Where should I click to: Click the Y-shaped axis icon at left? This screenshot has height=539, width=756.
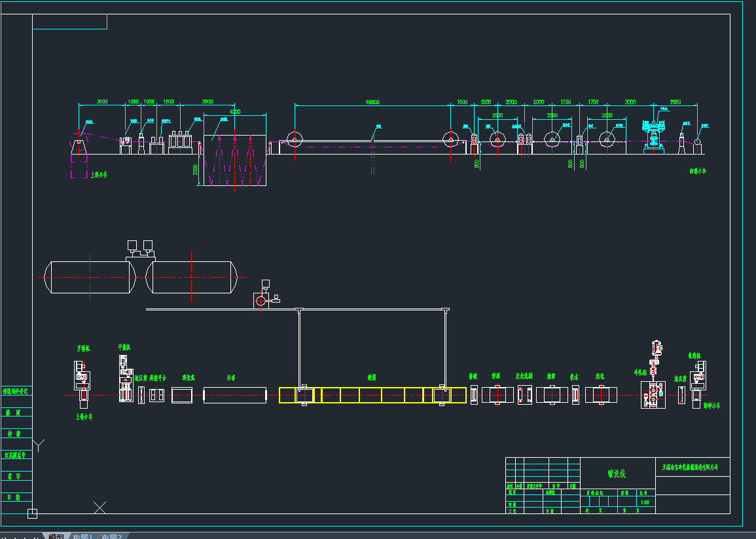(x=39, y=445)
